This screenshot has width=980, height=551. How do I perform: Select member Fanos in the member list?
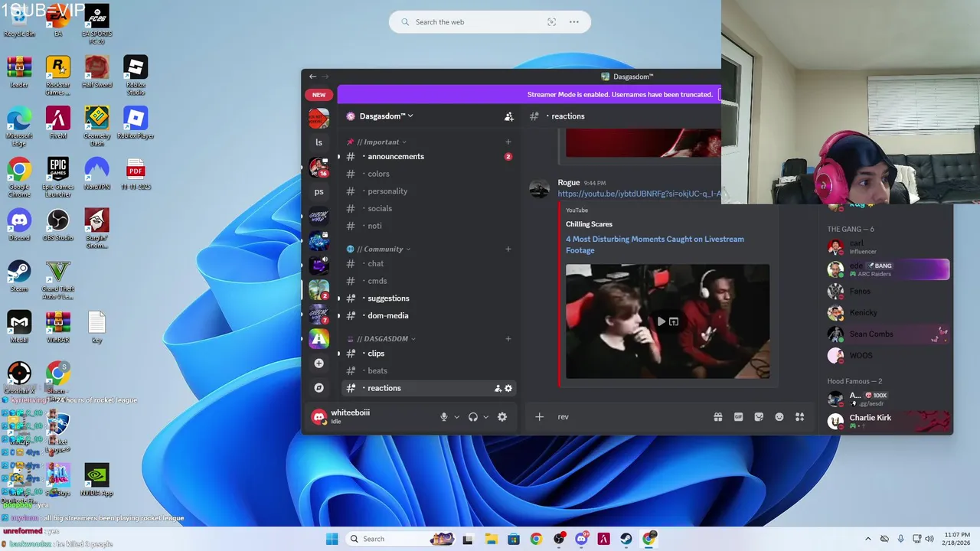[888, 291]
